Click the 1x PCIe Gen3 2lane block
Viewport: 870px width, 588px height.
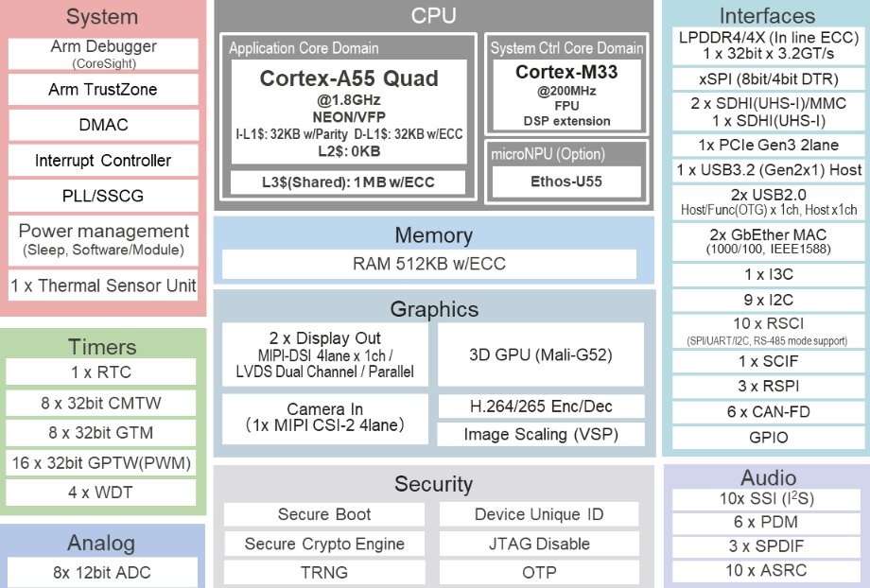coord(769,146)
